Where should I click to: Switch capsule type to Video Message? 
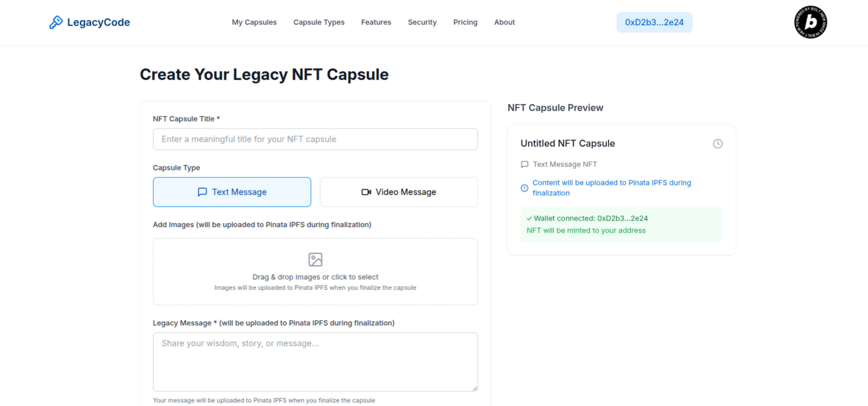point(398,192)
